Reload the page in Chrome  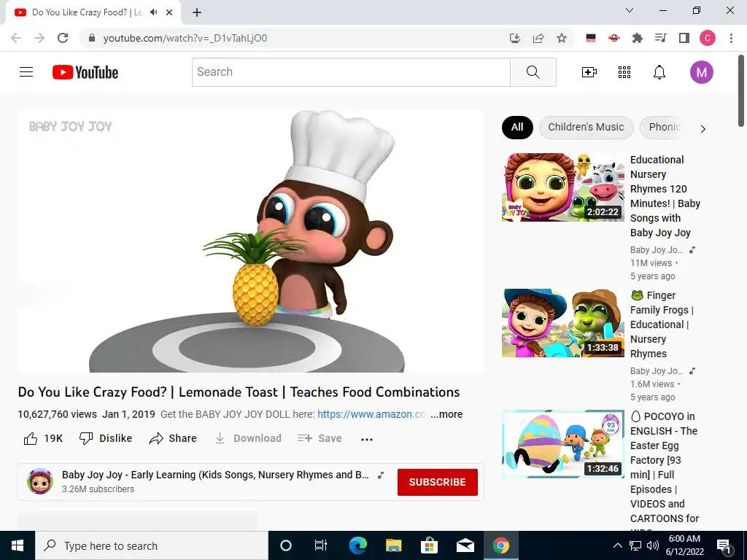click(63, 38)
